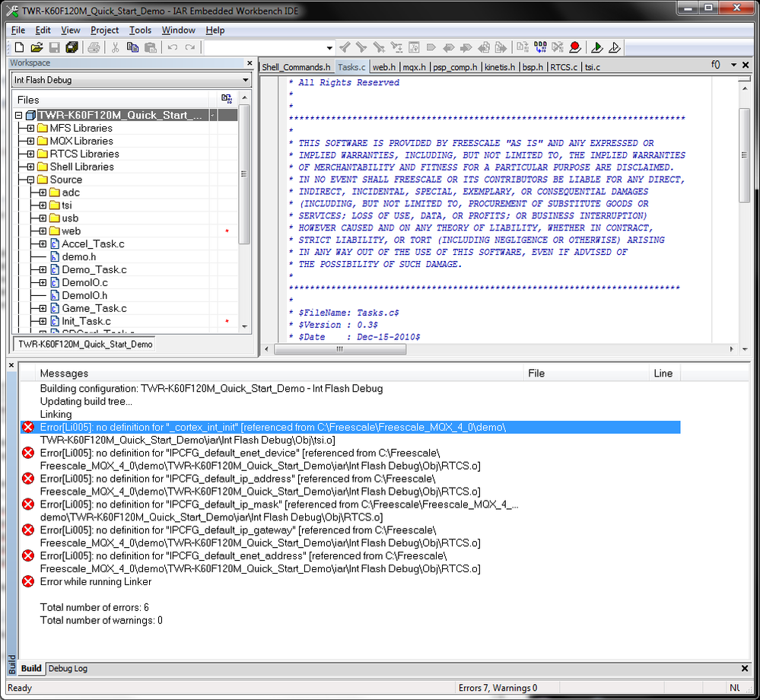Click the Go To line icon

tap(414, 47)
